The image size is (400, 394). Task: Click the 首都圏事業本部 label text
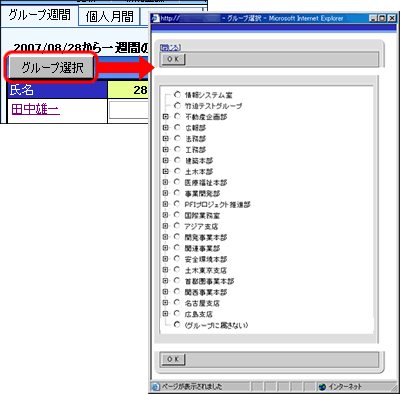tap(209, 281)
